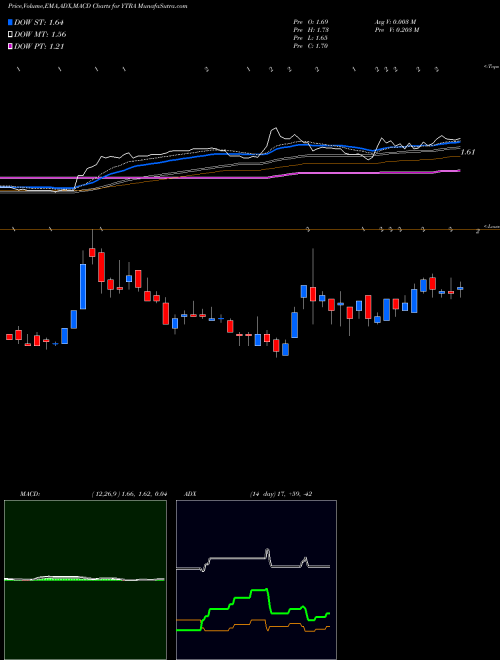Click the blue DOW ST legend swatch
Screen dimensions: 500x660
(11, 22)
